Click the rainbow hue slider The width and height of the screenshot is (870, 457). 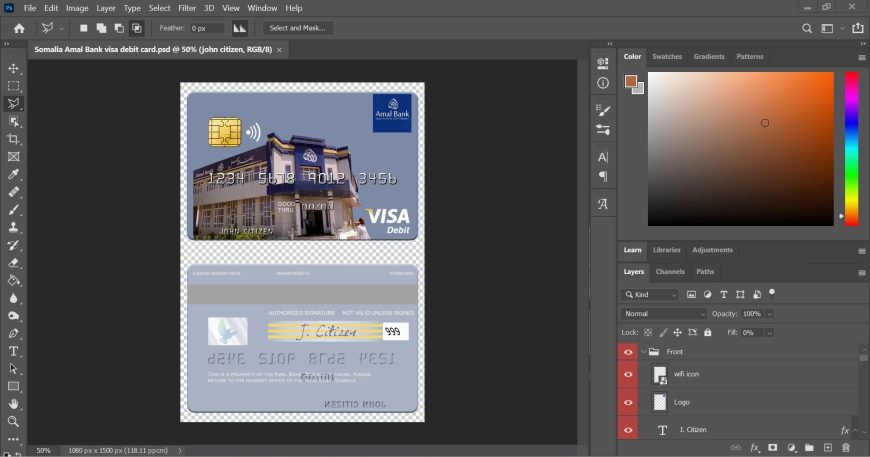[x=852, y=148]
